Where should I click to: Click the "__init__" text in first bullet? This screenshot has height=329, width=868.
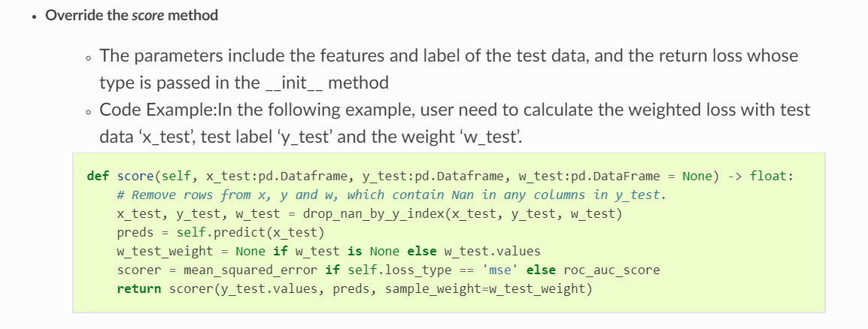pos(294,83)
